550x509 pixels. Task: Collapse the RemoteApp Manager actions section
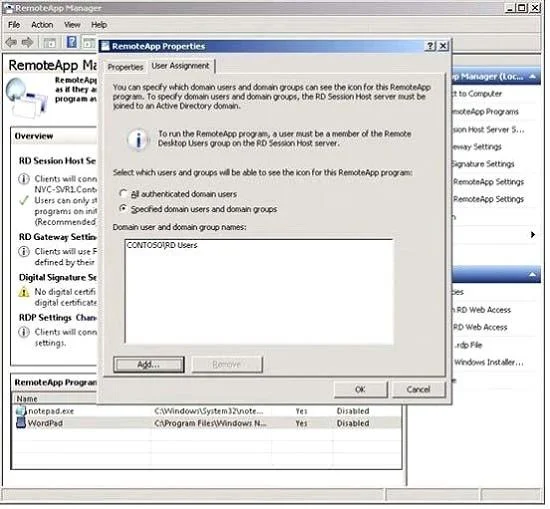(x=532, y=76)
